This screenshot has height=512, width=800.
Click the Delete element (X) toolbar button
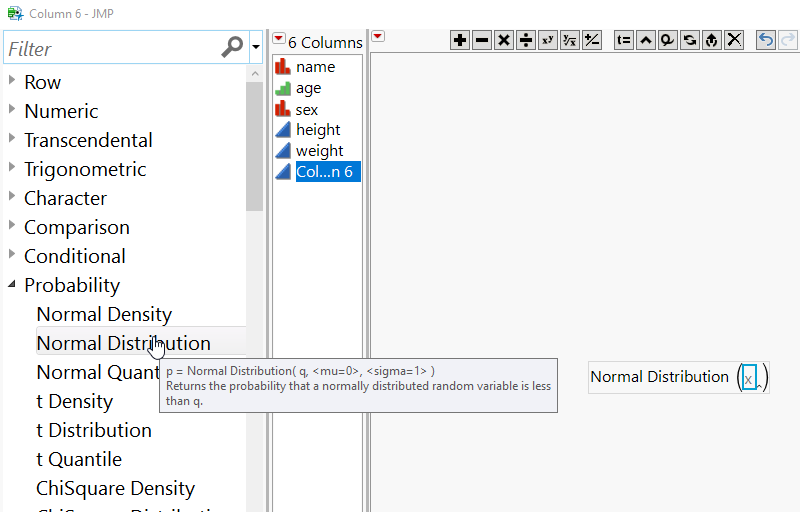tap(734, 40)
